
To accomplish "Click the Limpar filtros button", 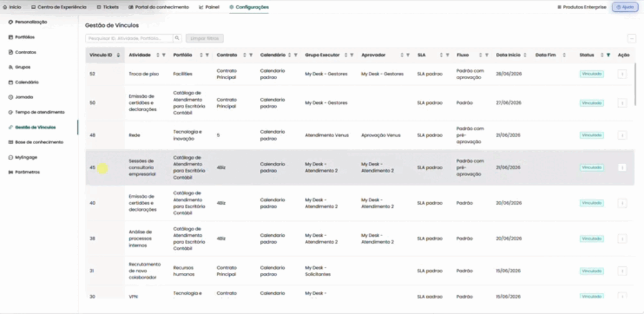I will tap(205, 38).
